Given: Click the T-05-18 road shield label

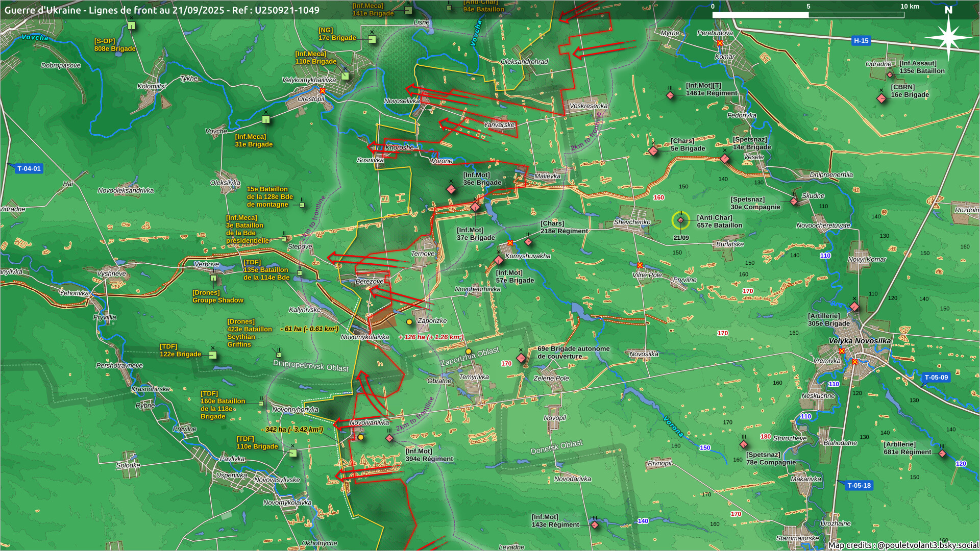Looking at the screenshot, I should [x=859, y=486].
